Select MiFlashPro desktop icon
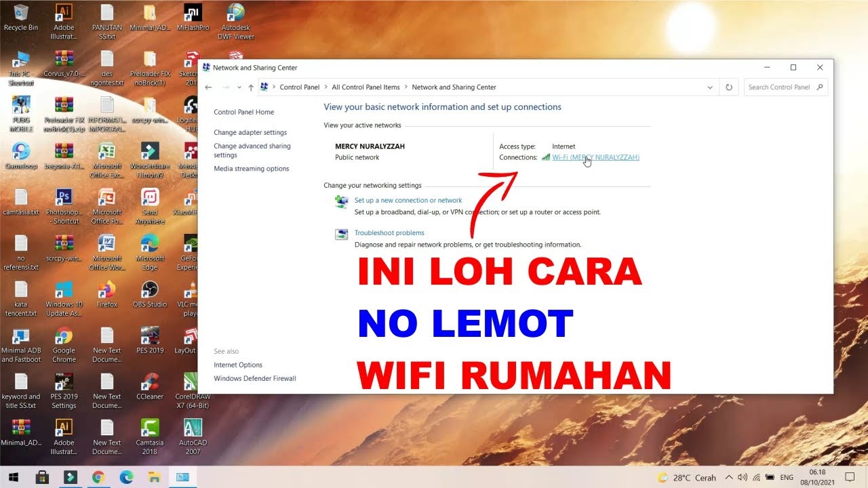 [x=193, y=18]
